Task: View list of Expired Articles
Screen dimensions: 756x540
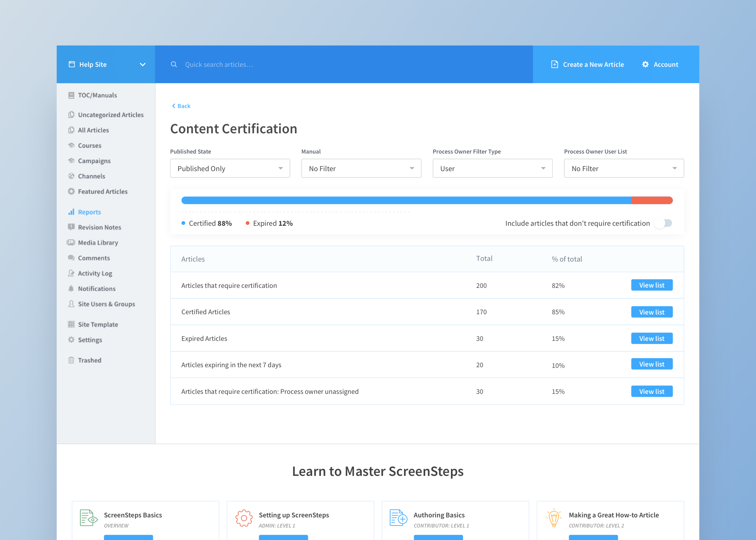Action: pyautogui.click(x=652, y=338)
